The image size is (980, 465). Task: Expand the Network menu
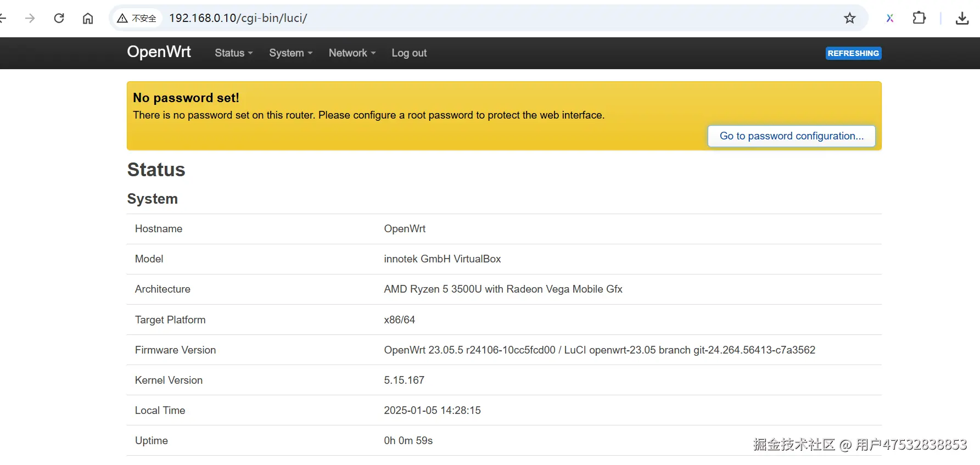tap(352, 53)
